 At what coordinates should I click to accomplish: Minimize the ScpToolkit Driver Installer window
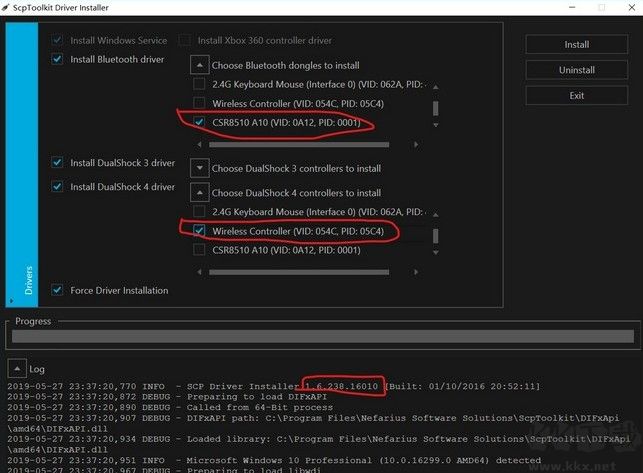(572, 7)
